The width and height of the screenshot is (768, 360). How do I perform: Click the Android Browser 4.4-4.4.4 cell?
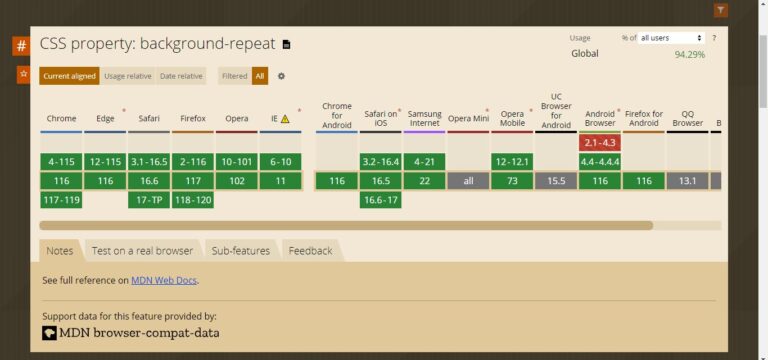click(600, 162)
